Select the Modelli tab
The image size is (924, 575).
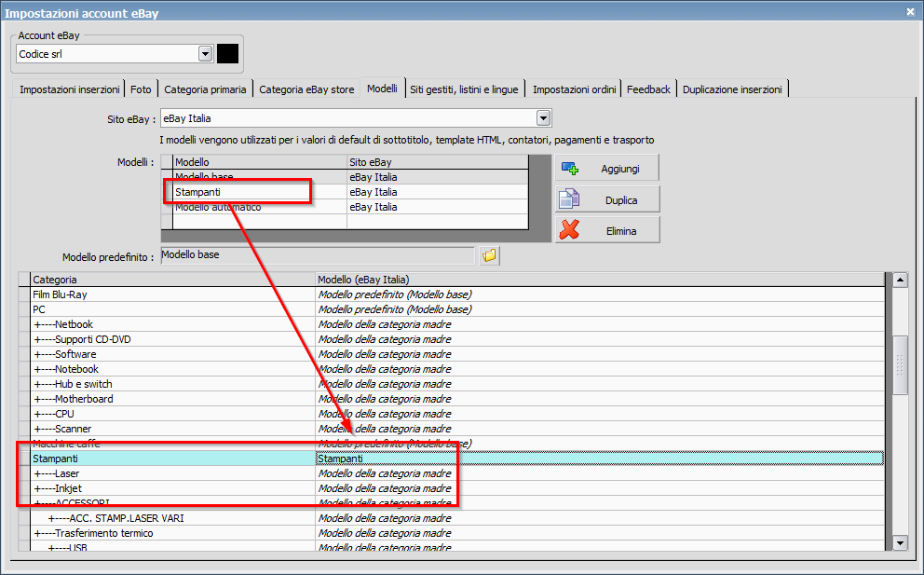(382, 88)
